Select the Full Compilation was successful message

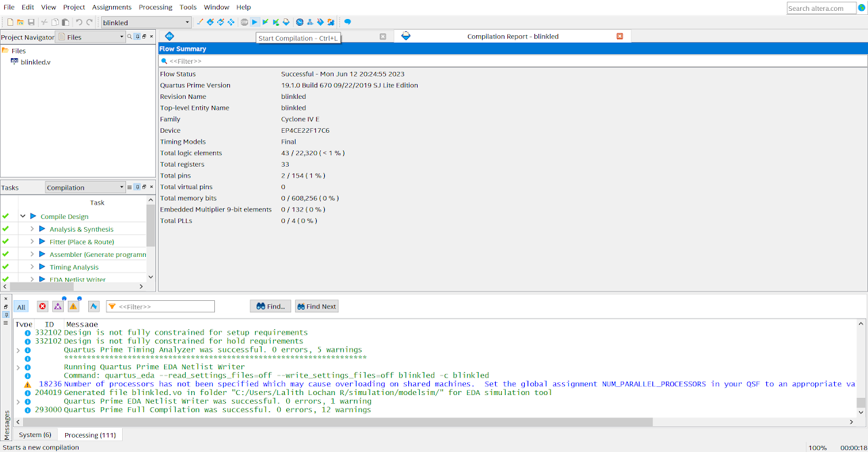[217, 409]
